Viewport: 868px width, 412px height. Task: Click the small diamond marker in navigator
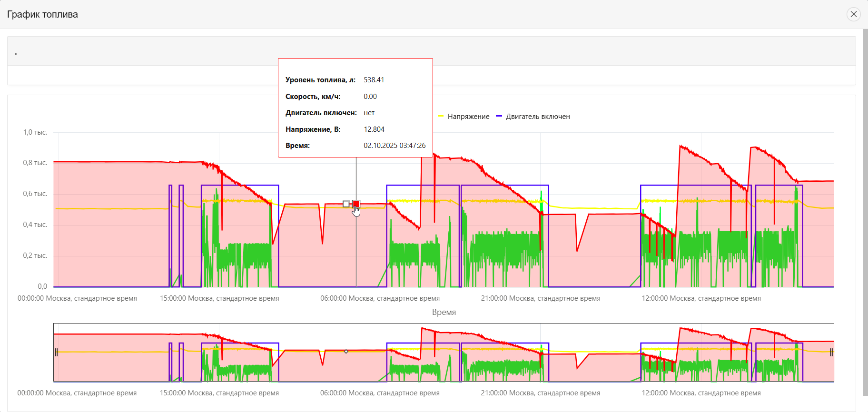[x=346, y=352]
